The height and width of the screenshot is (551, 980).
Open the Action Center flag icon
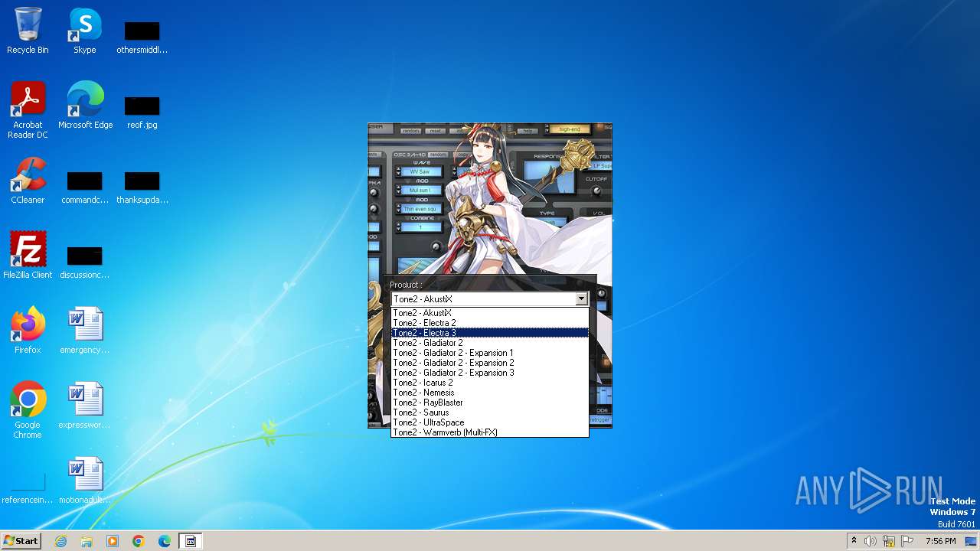[907, 541]
